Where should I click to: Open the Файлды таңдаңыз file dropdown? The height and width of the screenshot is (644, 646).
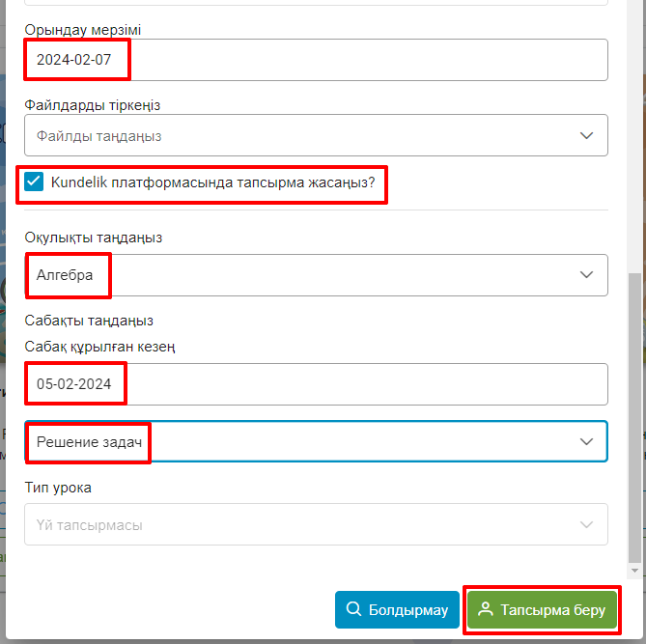click(x=316, y=135)
